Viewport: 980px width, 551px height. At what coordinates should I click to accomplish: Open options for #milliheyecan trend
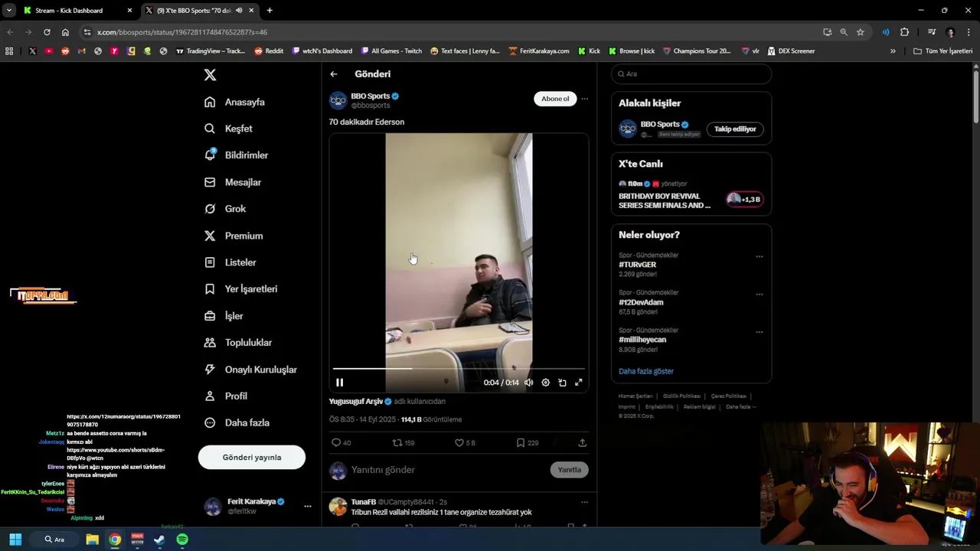[759, 332]
